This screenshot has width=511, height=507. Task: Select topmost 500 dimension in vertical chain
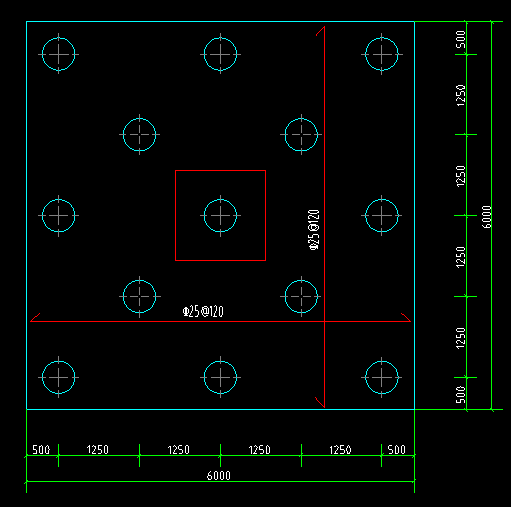461,39
